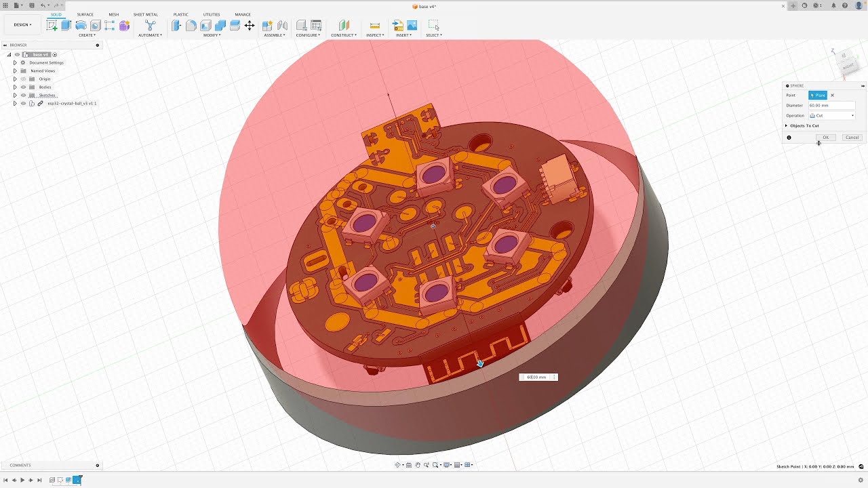Select the Offset Plane construct tool
868x488 pixels.
click(344, 25)
